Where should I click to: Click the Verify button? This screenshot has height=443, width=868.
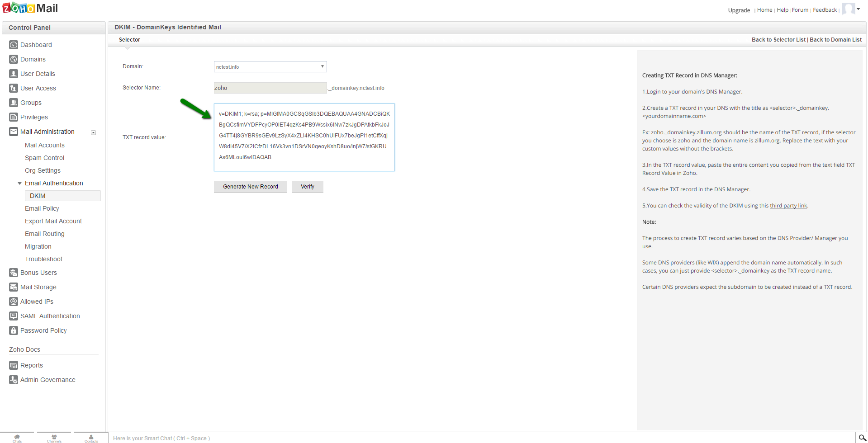tap(308, 187)
